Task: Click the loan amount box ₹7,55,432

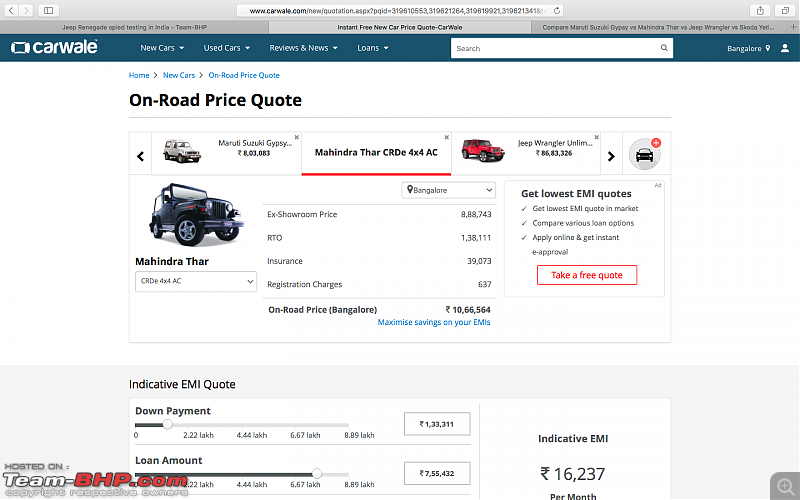Action: click(x=437, y=473)
